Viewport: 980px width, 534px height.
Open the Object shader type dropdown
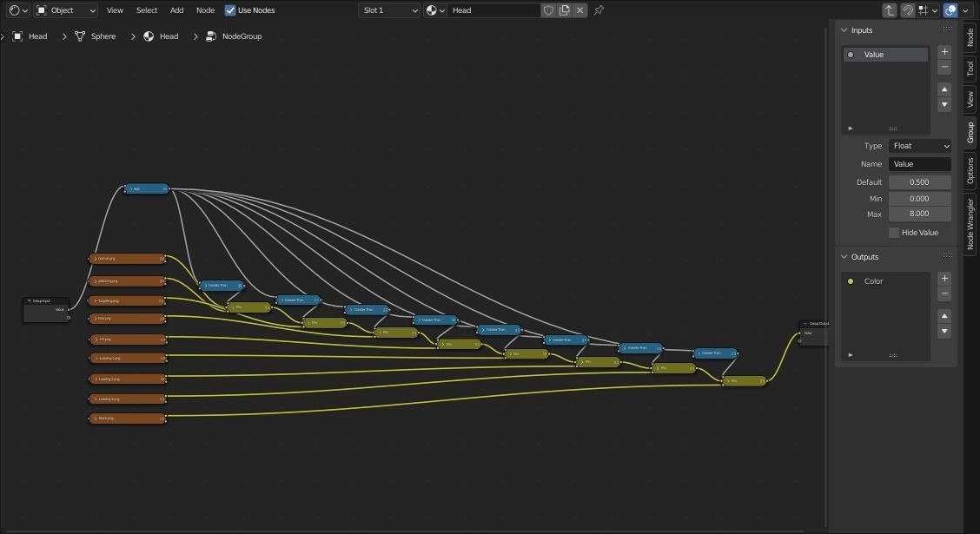66,10
